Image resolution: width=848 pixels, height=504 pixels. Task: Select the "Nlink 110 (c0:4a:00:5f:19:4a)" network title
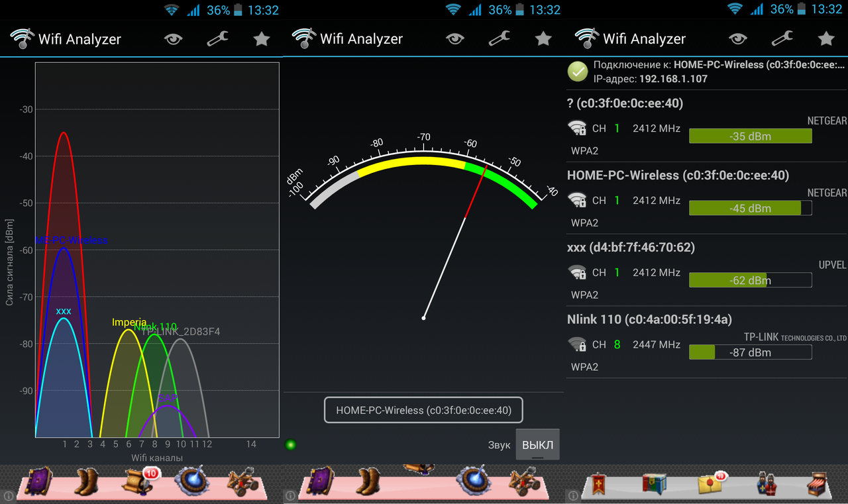(x=649, y=320)
